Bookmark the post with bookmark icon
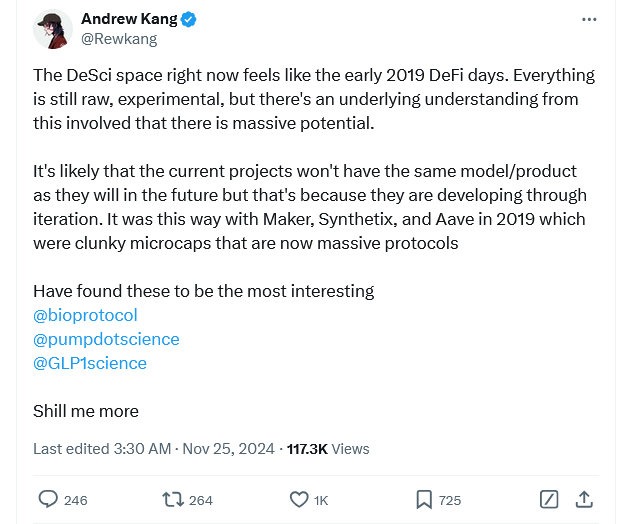This screenshot has width=631, height=524. click(x=424, y=499)
